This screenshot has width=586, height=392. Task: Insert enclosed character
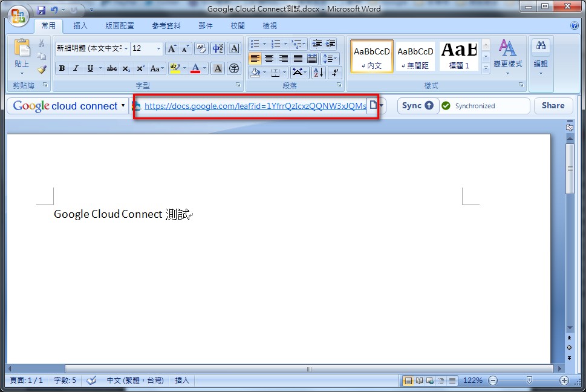[x=234, y=68]
